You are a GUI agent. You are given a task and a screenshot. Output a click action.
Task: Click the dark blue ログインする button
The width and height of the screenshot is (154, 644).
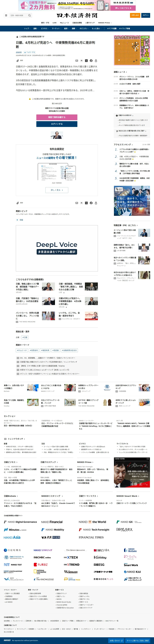57,124
